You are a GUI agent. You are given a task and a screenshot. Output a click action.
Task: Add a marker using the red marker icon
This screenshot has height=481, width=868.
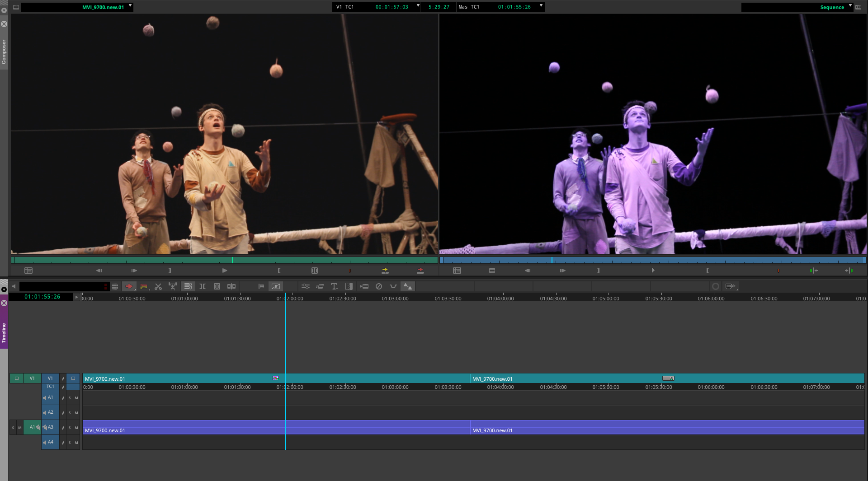349,270
